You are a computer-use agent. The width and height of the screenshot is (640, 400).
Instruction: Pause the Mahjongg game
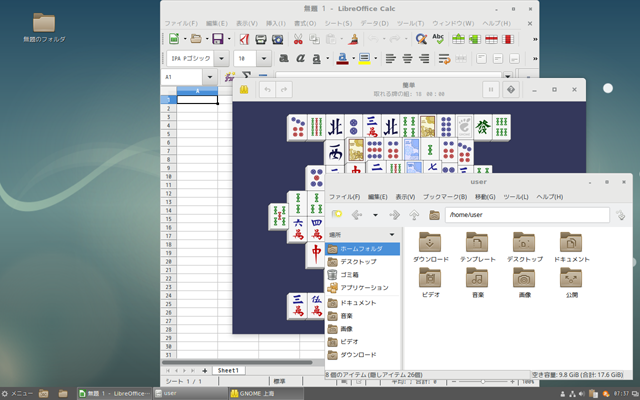pos(491,89)
